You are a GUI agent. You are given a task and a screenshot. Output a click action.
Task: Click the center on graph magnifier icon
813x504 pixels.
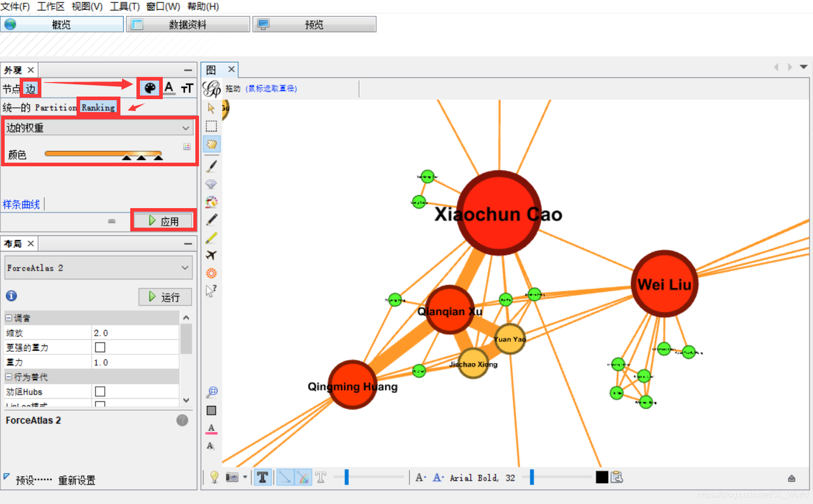click(x=212, y=392)
